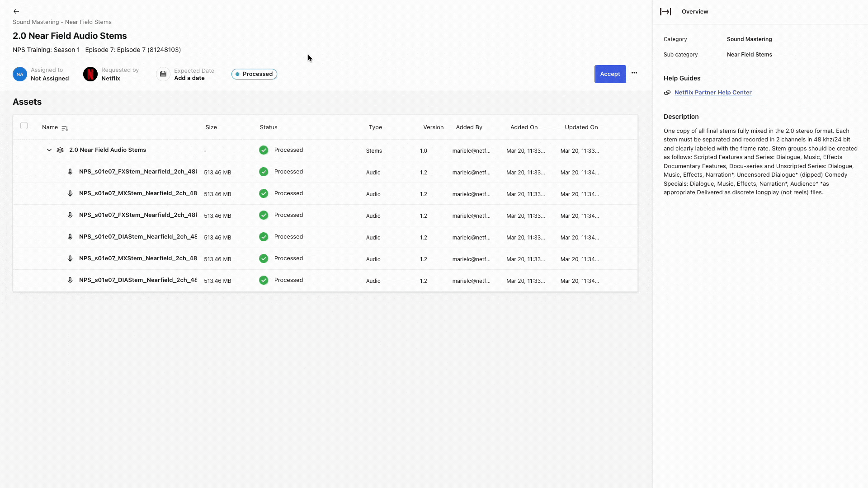Click the sort icon next to the Name column
This screenshot has width=868, height=488.
pos(65,128)
